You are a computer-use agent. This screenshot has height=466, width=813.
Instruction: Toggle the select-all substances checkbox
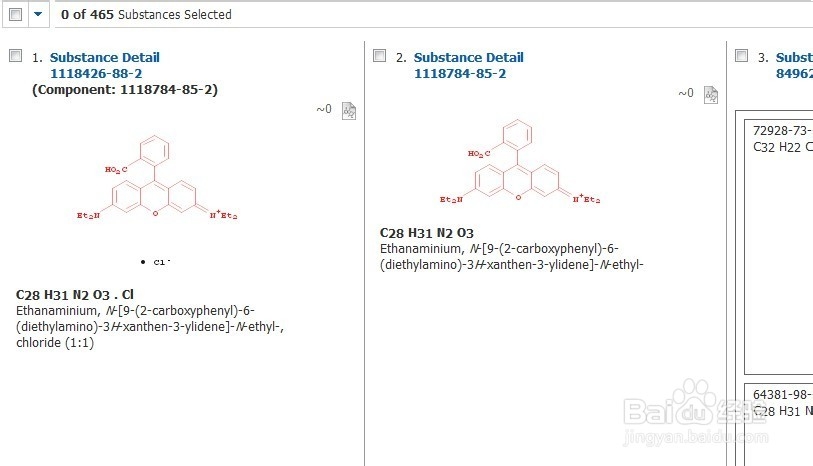[15, 15]
